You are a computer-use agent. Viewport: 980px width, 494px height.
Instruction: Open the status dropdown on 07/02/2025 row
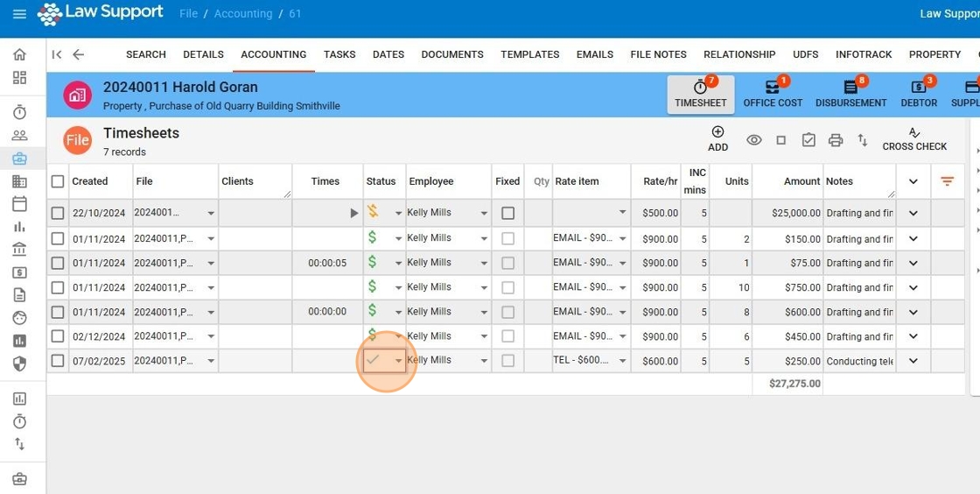pyautogui.click(x=398, y=361)
